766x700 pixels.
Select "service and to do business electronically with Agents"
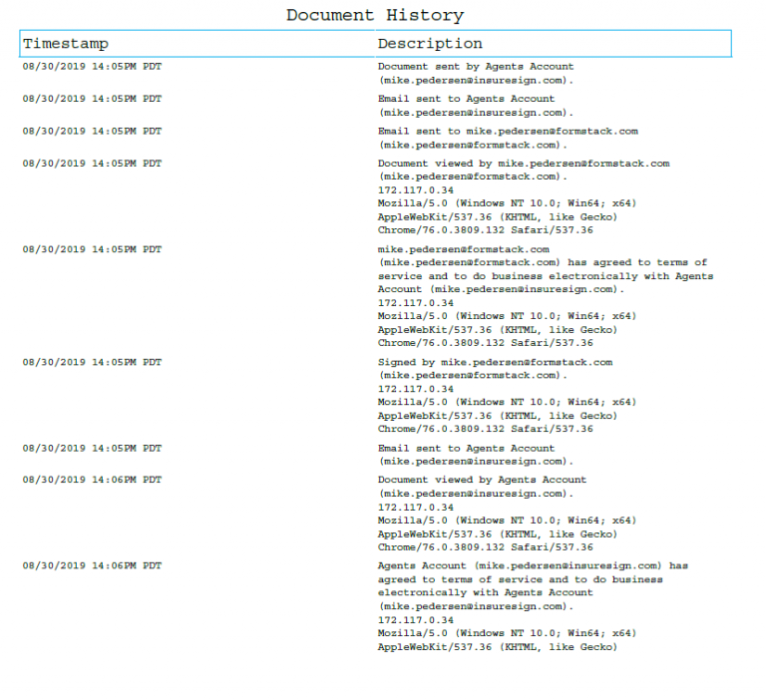(546, 276)
